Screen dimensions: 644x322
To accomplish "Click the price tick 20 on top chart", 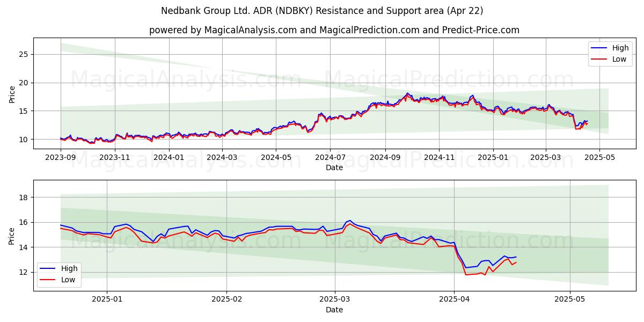I will [24, 83].
